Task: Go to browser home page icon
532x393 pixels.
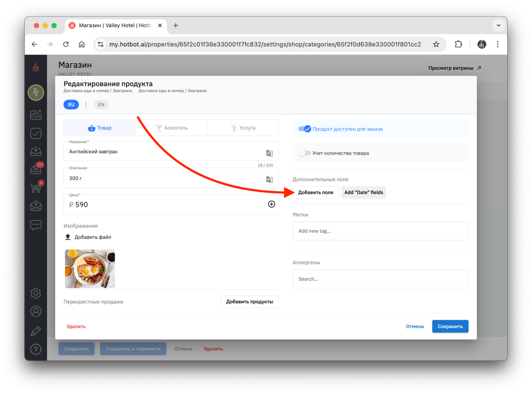Action: click(82, 44)
